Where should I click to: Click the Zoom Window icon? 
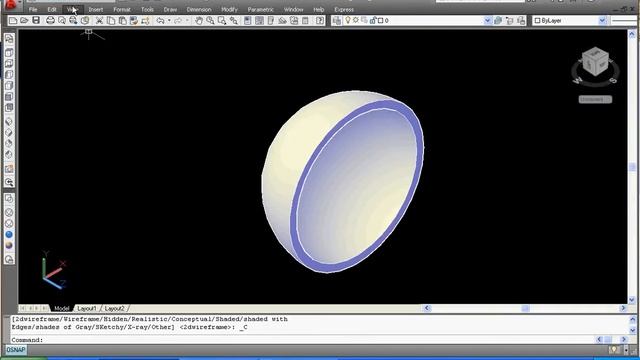tap(222, 20)
